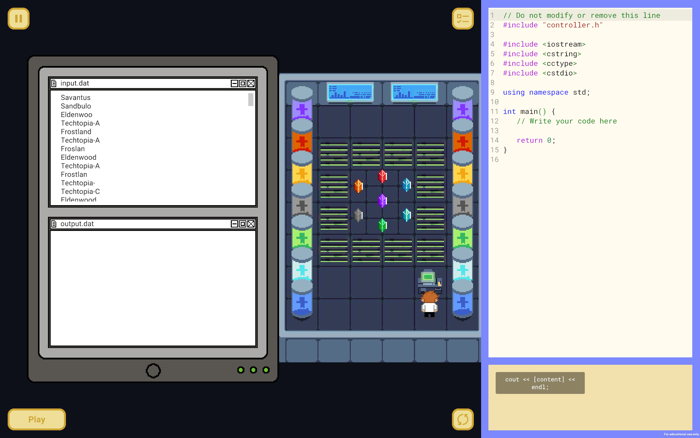The width and height of the screenshot is (700, 438).
Task: Select the red crystal in the lab
Action: (383, 176)
